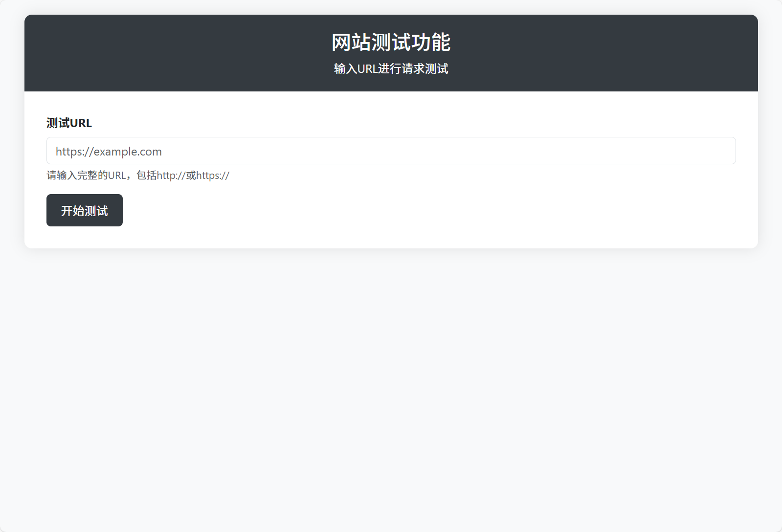Click empty white area right of 开始测试
Viewport: 782px width, 532px height.
pos(391,210)
